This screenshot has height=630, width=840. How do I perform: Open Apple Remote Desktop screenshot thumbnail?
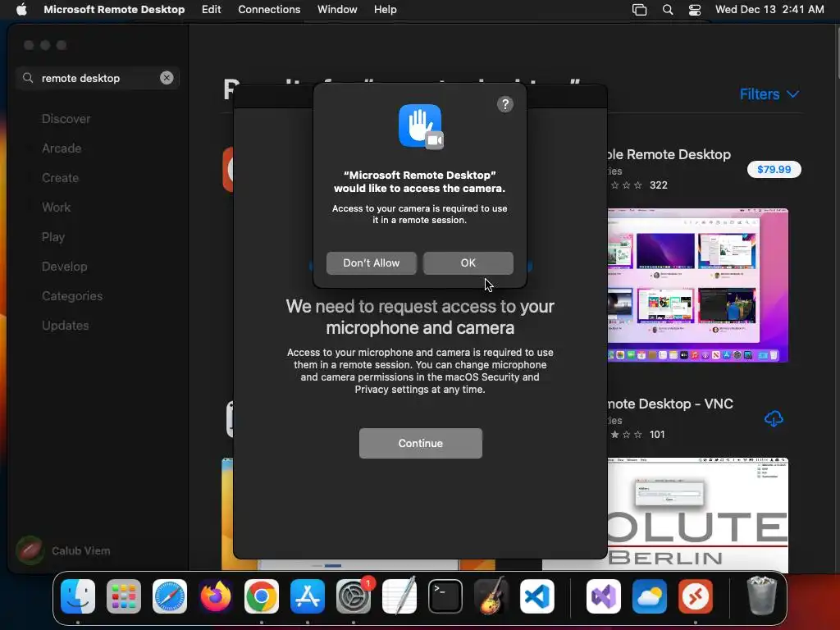coord(697,285)
